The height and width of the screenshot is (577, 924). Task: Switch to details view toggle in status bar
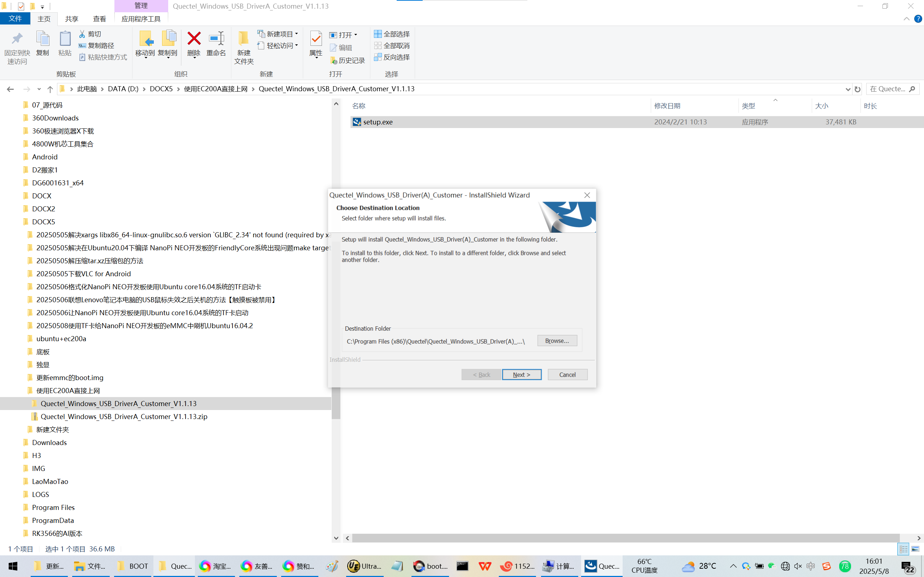[x=903, y=549]
